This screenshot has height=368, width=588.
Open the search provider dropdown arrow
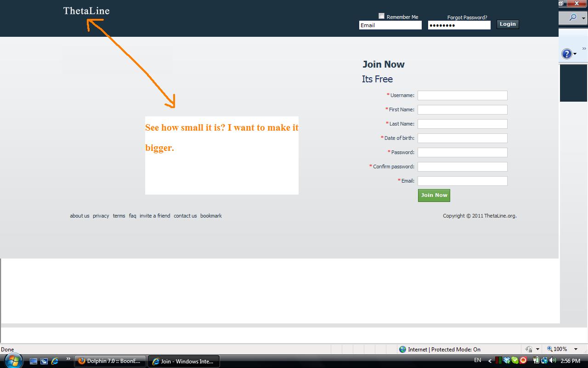[x=584, y=18]
